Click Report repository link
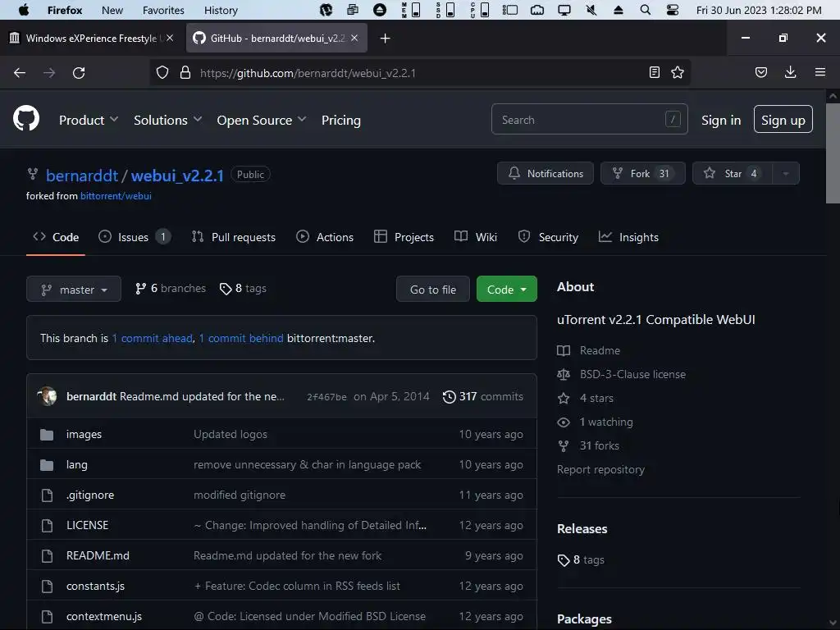Image resolution: width=840 pixels, height=630 pixels. click(600, 470)
